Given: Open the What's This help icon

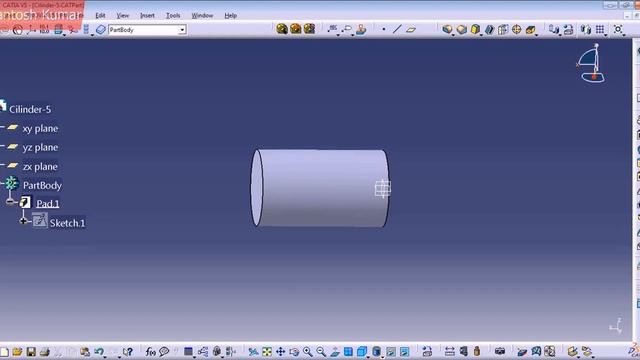Looking at the screenshot, I should 128,351.
